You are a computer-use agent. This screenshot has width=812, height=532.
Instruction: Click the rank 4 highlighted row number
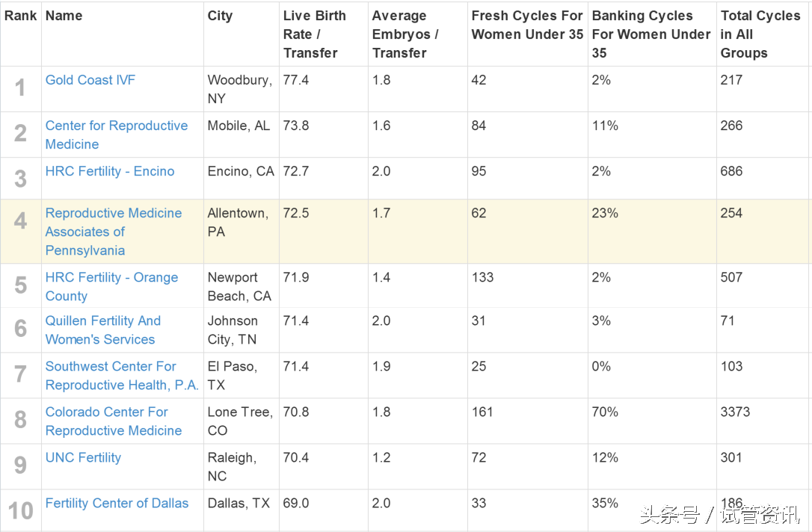tap(20, 221)
